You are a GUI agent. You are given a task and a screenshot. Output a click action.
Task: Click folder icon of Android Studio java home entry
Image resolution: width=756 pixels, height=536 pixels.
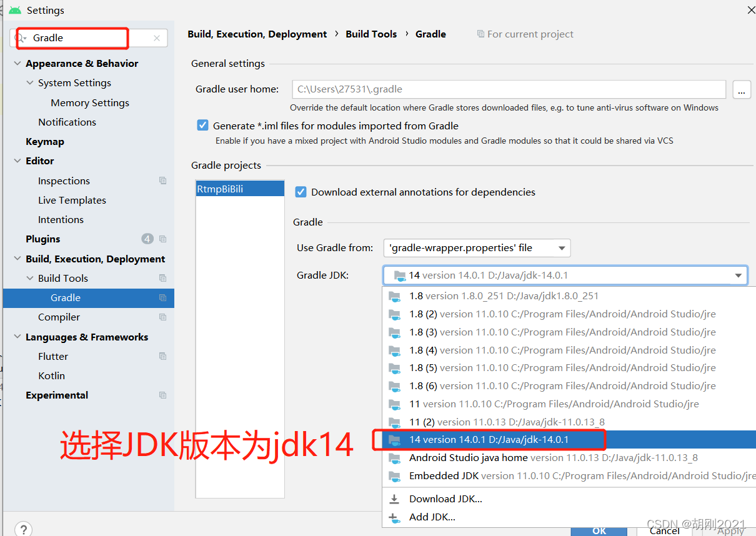pos(394,458)
